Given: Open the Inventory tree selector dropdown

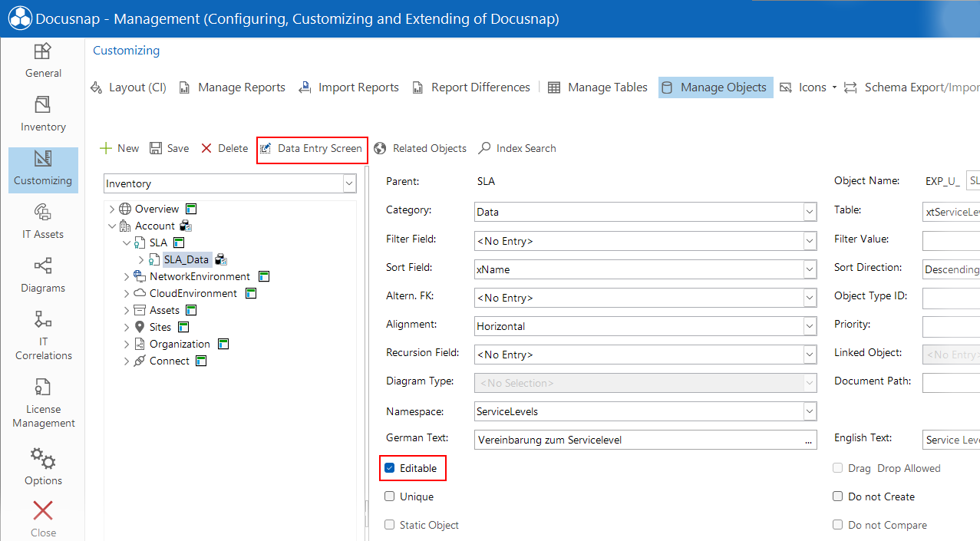Looking at the screenshot, I should (x=349, y=183).
